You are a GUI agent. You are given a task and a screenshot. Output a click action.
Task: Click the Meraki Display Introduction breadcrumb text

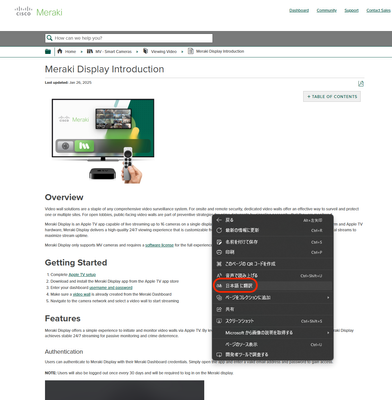point(220,51)
